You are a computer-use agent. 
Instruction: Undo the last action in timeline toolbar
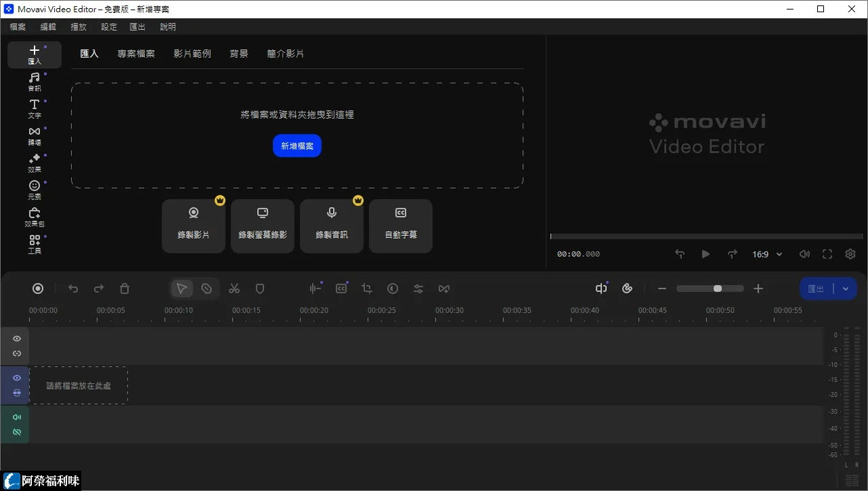(73, 289)
